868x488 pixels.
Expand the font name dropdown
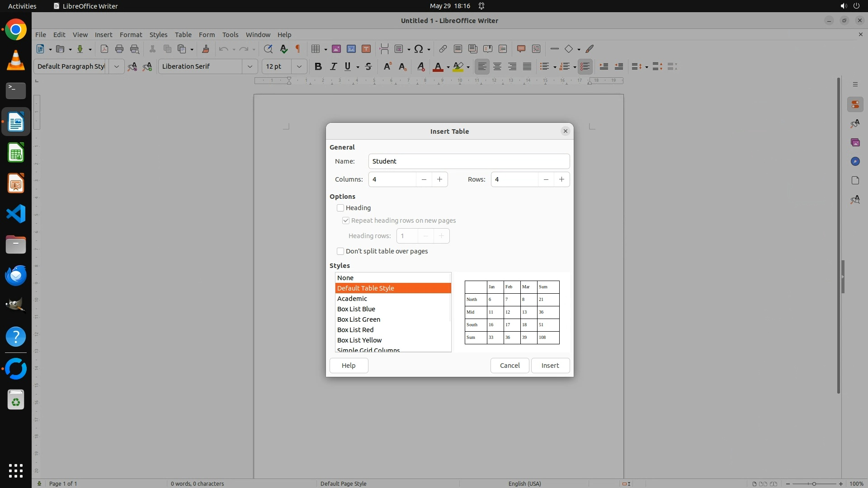click(250, 66)
